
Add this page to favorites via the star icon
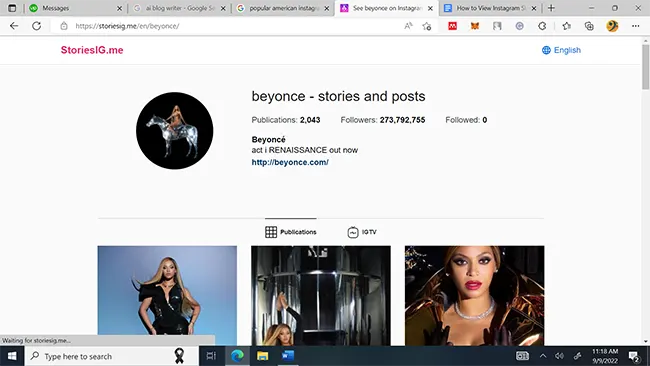tap(427, 26)
